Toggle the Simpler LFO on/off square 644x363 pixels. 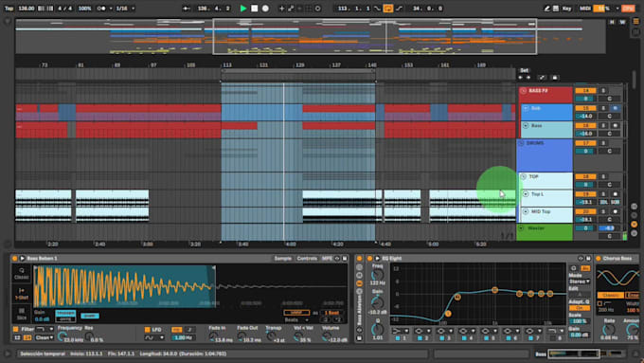(x=148, y=330)
